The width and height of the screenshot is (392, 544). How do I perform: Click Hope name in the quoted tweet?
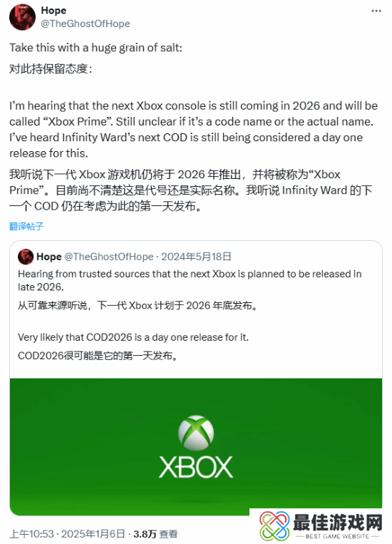pyautogui.click(x=49, y=257)
